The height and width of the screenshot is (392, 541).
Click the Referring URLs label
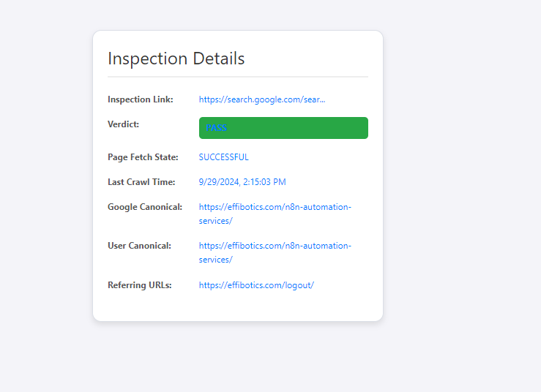pyautogui.click(x=139, y=285)
